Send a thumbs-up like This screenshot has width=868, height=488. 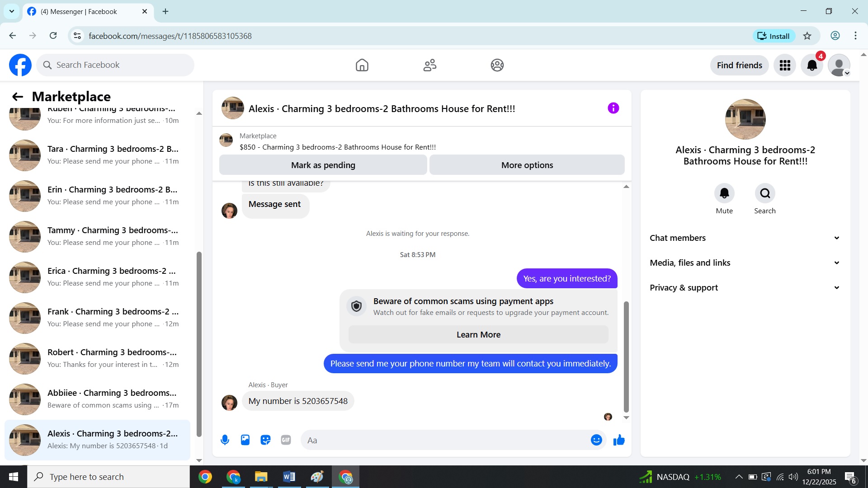(619, 440)
